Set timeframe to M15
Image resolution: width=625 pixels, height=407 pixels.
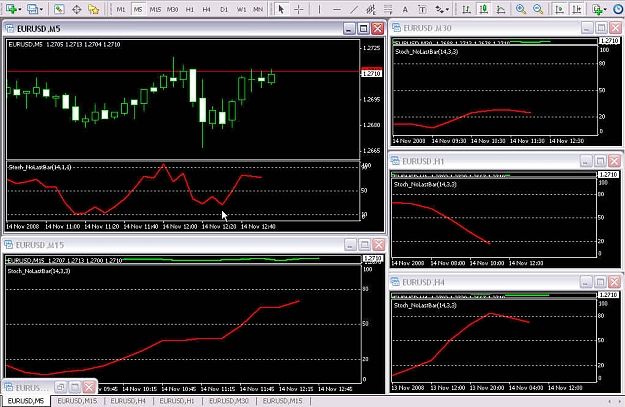tap(155, 9)
